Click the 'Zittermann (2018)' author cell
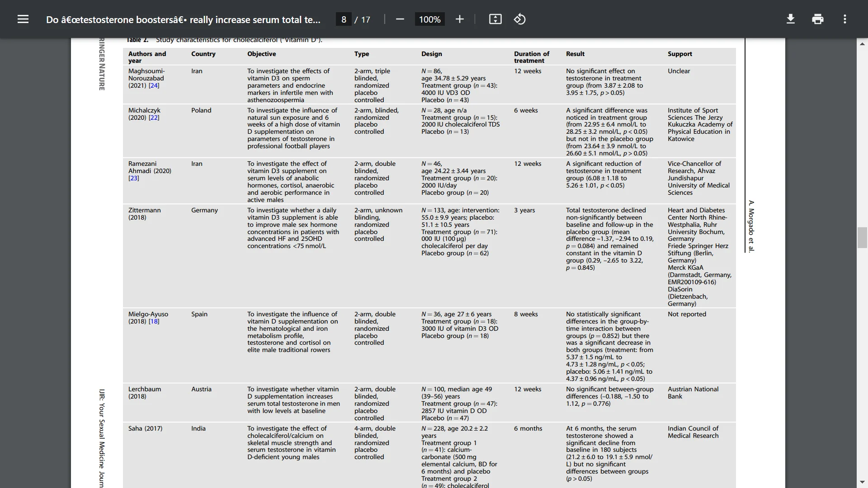Viewport: 868px width, 488px height. pos(144,214)
